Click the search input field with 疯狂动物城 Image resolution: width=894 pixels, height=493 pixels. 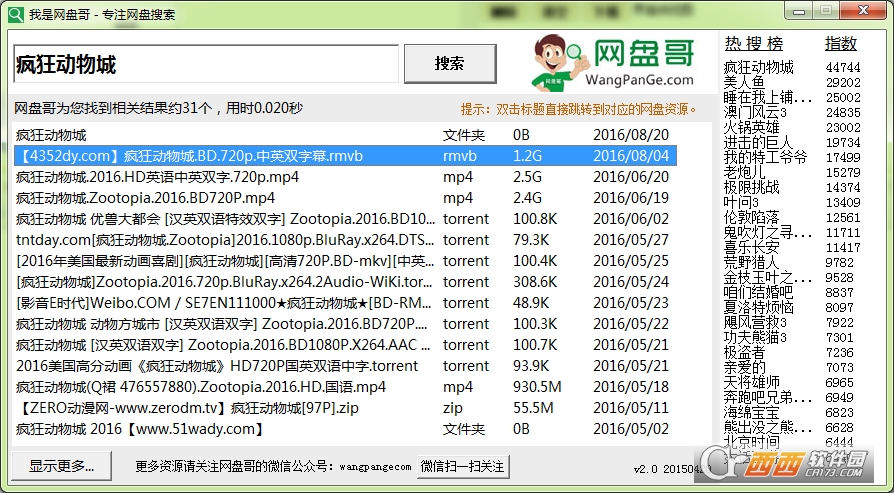pyautogui.click(x=206, y=64)
